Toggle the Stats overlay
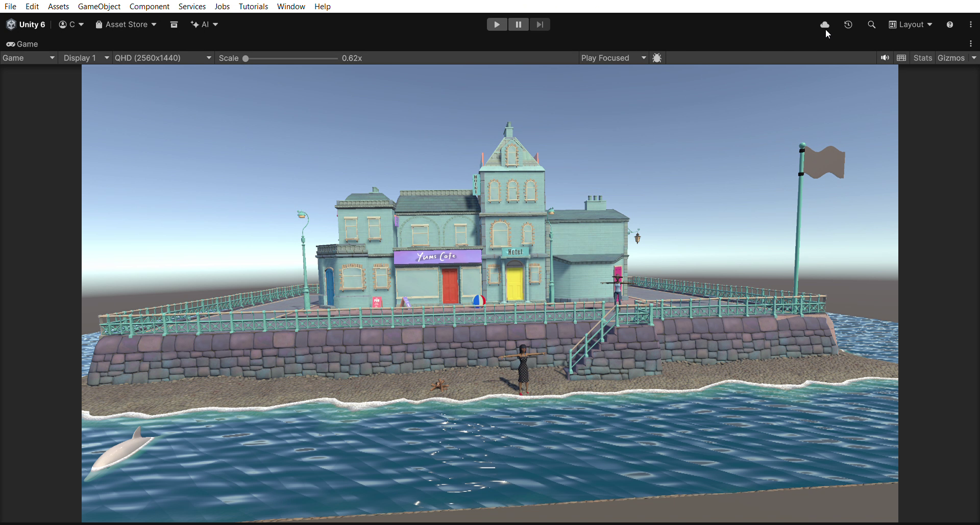 point(922,58)
